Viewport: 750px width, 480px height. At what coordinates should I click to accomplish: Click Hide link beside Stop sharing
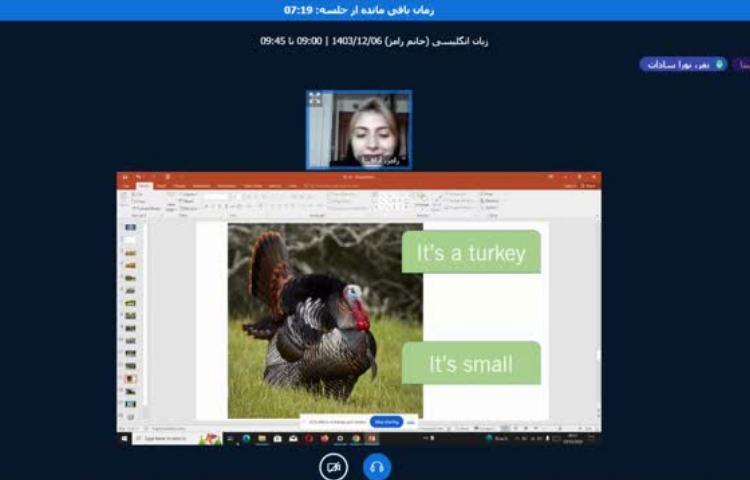[x=411, y=422]
